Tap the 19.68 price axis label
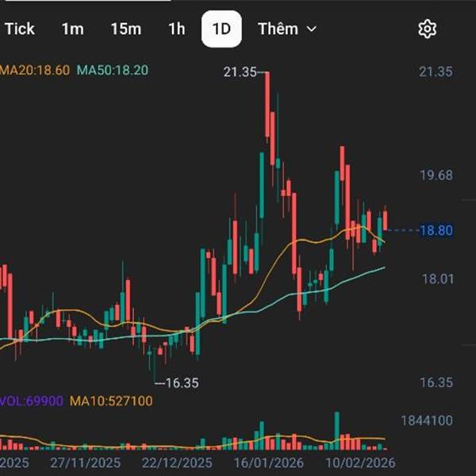 436,175
